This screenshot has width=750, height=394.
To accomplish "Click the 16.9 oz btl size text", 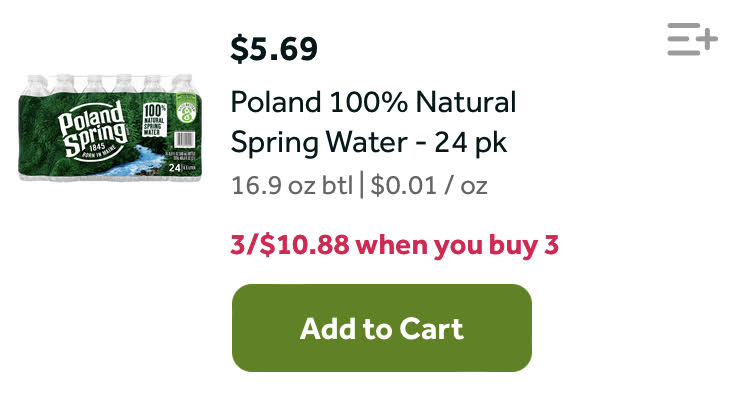I will tap(292, 186).
